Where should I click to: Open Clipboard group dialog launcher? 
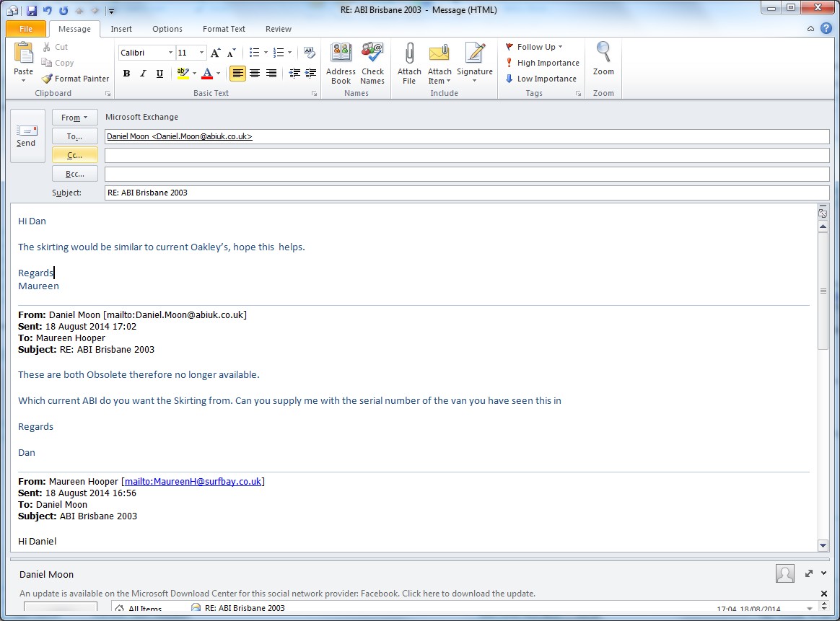[x=108, y=94]
